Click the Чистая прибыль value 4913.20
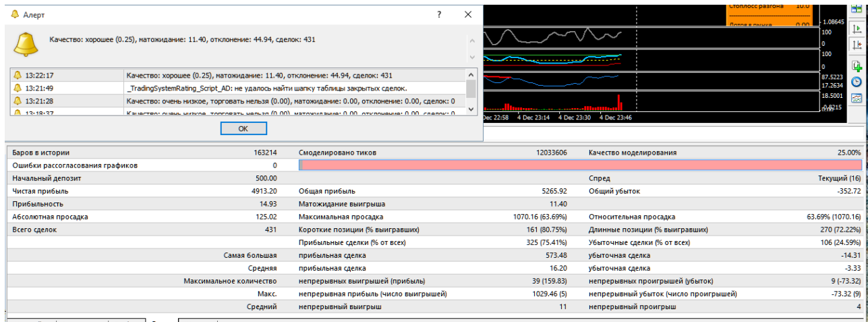This screenshot has width=868, height=322. [x=264, y=191]
